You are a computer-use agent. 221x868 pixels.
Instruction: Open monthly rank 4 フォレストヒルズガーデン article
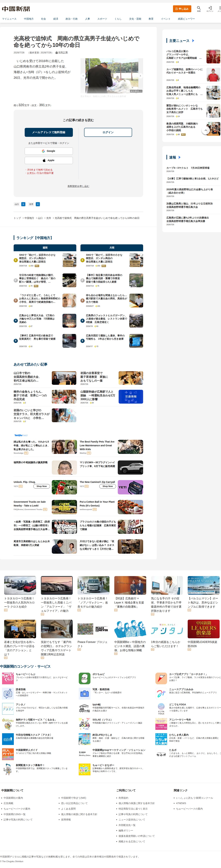pyautogui.click(x=106, y=319)
